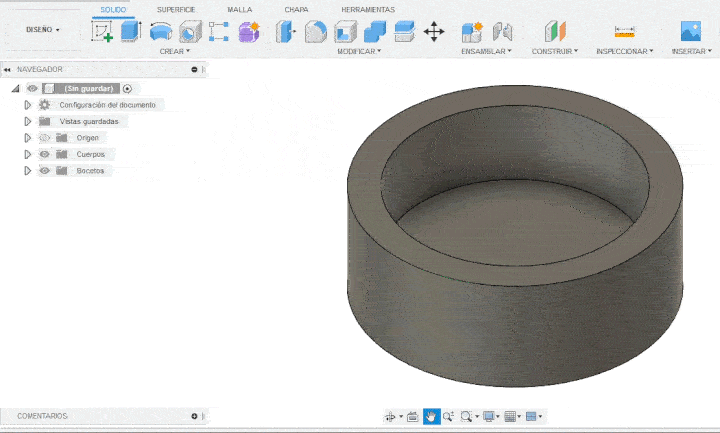This screenshot has height=433, width=720.
Task: Click the Orbit tool in navigation bar
Action: pos(391,416)
